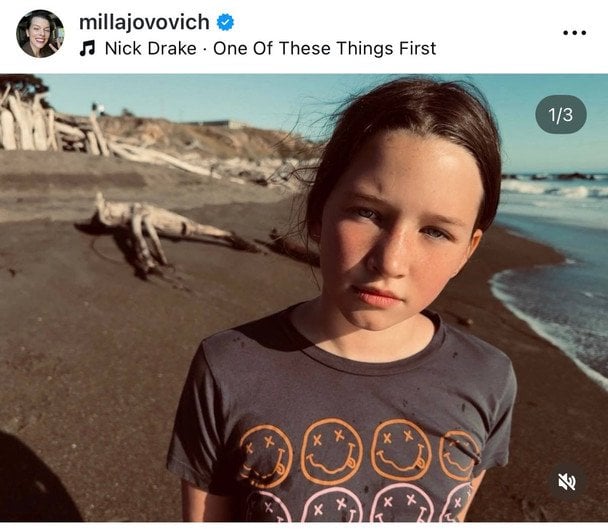Image resolution: width=608 pixels, height=529 pixels.
Task: Show more actions using the three dots
Action: pos(574,33)
